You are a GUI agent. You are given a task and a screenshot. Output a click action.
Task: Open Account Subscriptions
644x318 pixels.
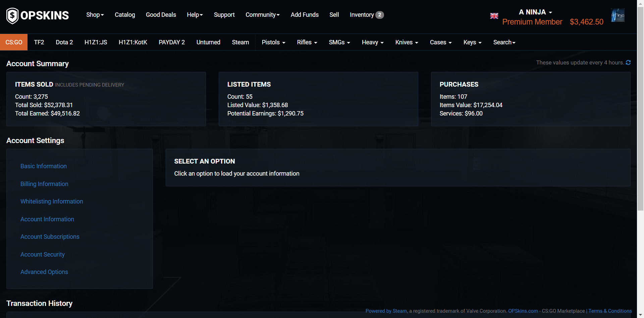[50, 237]
